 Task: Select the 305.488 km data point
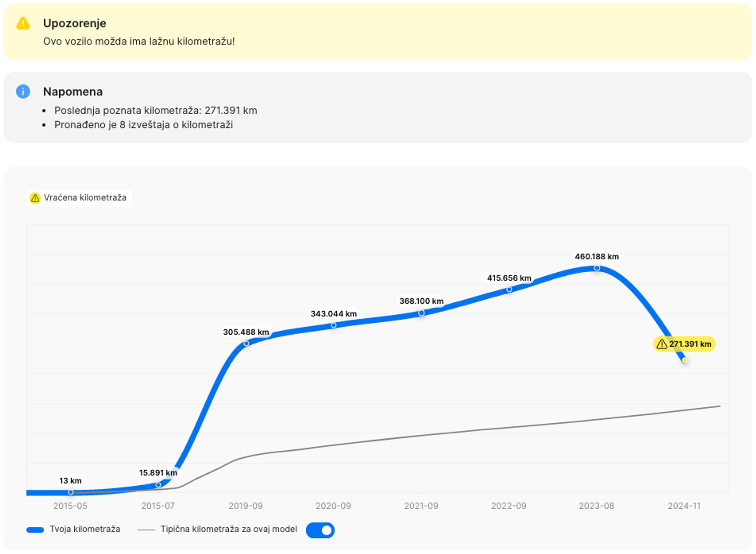point(246,344)
